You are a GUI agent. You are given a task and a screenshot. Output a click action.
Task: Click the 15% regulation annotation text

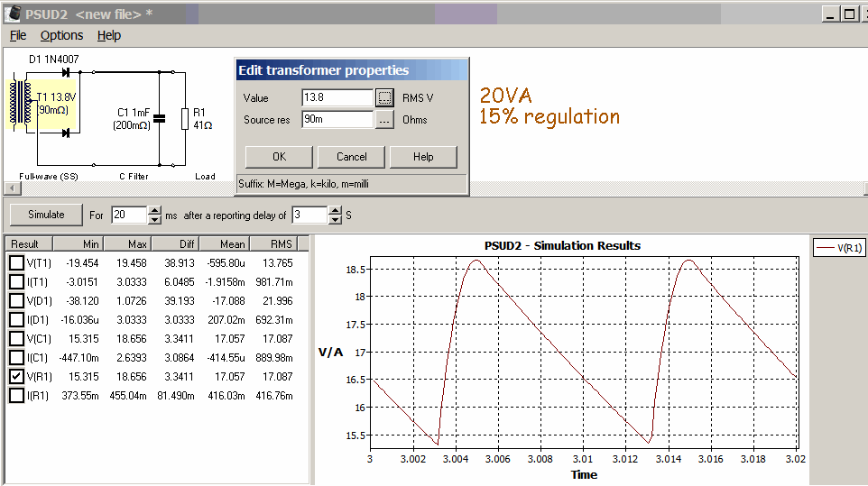click(x=549, y=116)
